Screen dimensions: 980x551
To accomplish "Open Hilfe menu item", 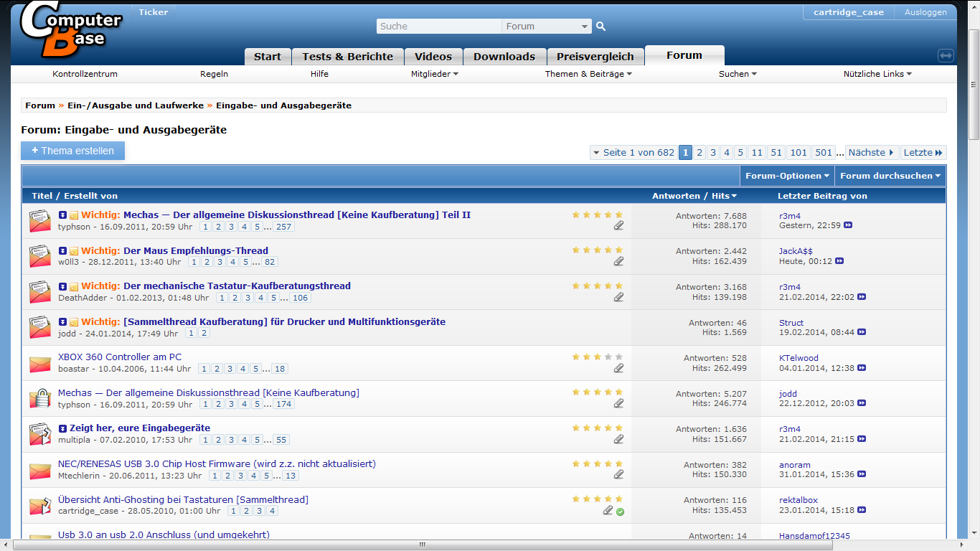I will [320, 74].
